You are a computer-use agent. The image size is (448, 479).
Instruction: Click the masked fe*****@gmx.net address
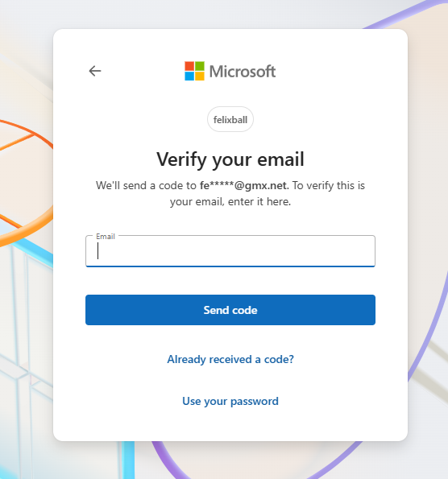[x=243, y=185]
